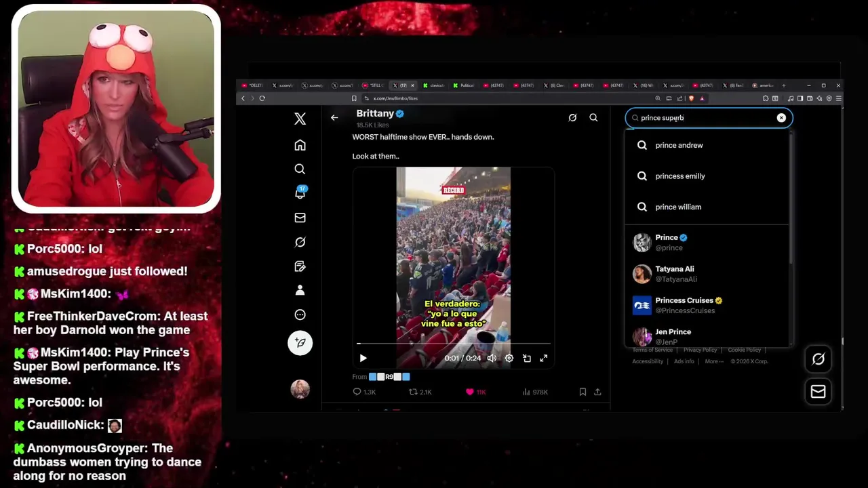Unlike the post with 11K hearts

(475, 392)
